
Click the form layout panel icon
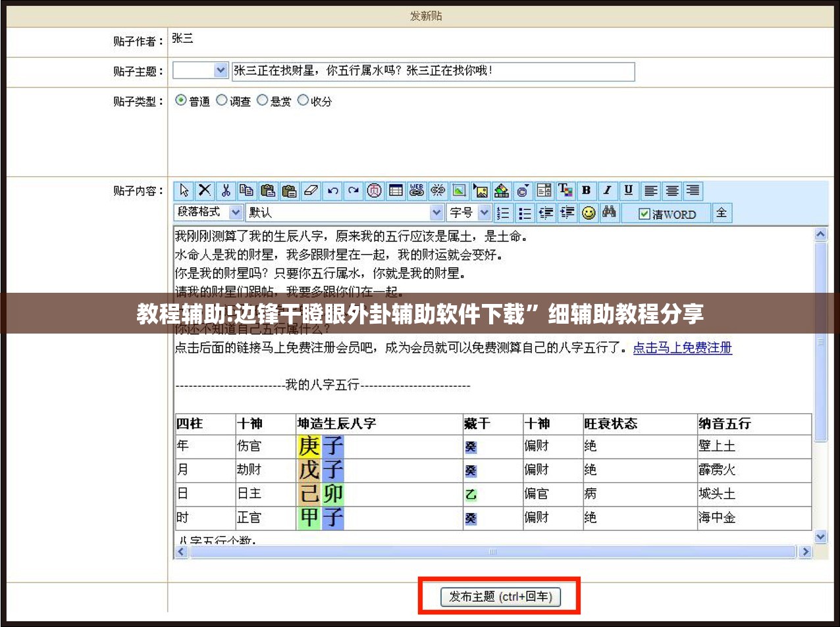544,191
